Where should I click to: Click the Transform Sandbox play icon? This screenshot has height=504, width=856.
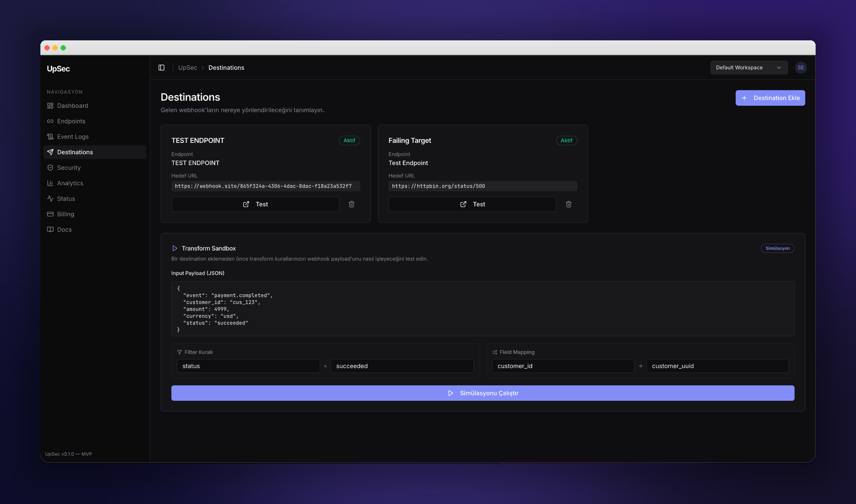tap(175, 249)
